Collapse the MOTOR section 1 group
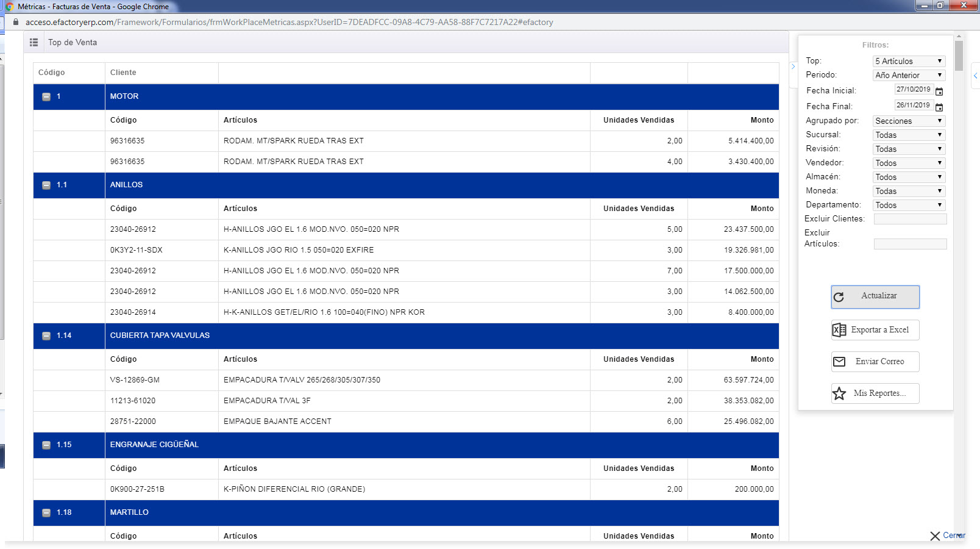 (46, 97)
